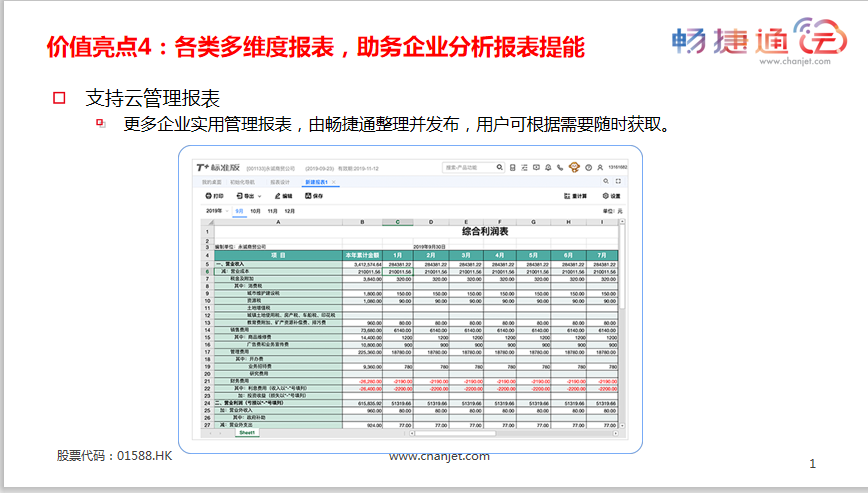Select column B header in spreadsheet

[363, 222]
